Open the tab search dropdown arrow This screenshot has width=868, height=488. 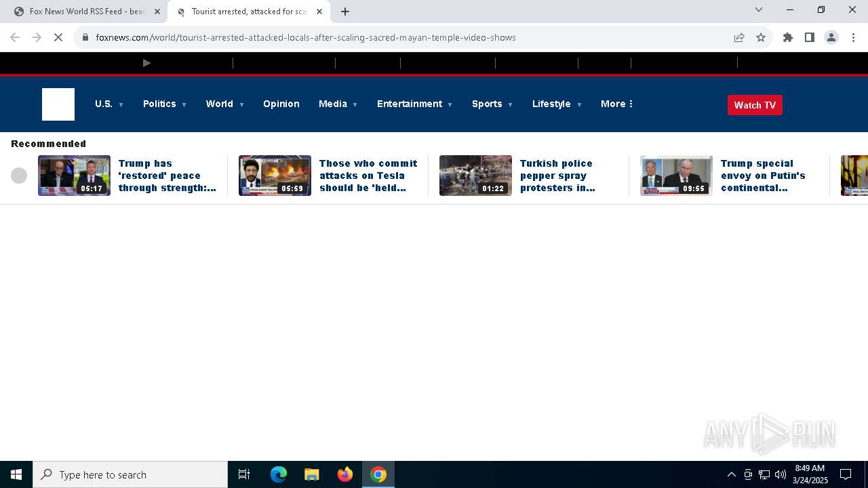click(x=759, y=9)
